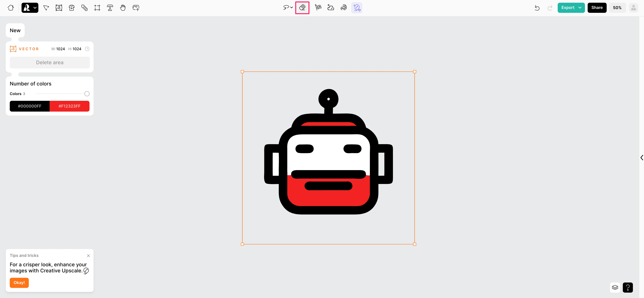Screen dimensions: 644x298
Task: Pick the red #F12323FF color swatch
Action: tap(69, 106)
